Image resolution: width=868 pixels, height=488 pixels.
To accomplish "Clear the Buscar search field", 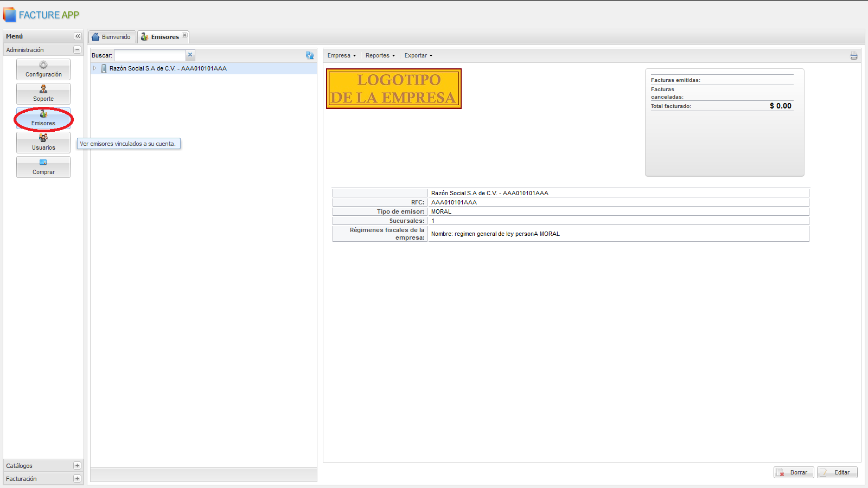I will tap(190, 55).
